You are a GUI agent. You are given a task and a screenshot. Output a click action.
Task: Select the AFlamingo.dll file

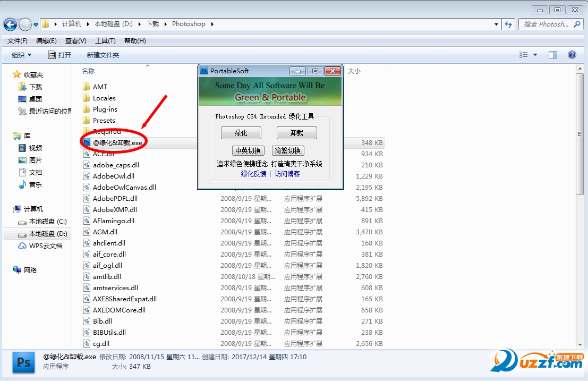pyautogui.click(x=109, y=221)
